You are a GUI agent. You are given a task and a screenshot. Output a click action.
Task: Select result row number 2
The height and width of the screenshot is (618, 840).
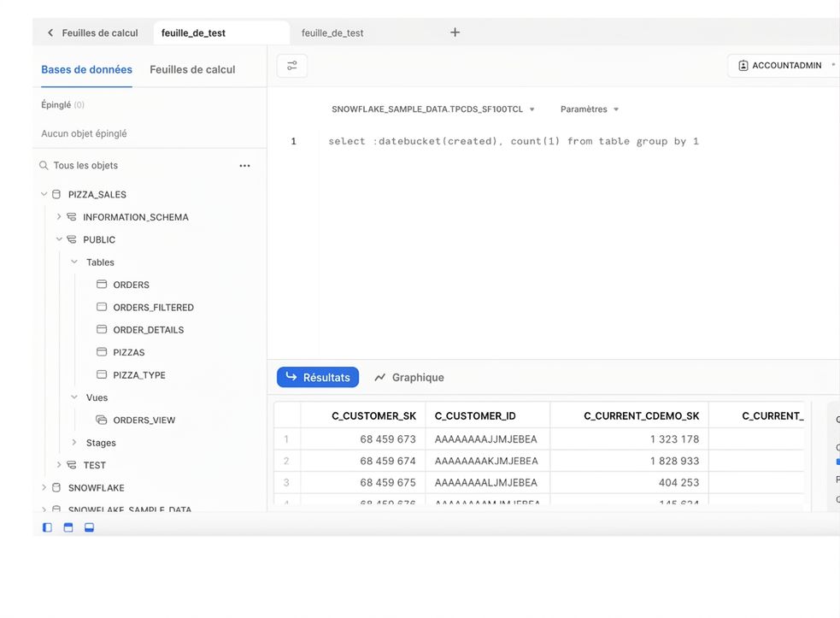(x=286, y=461)
